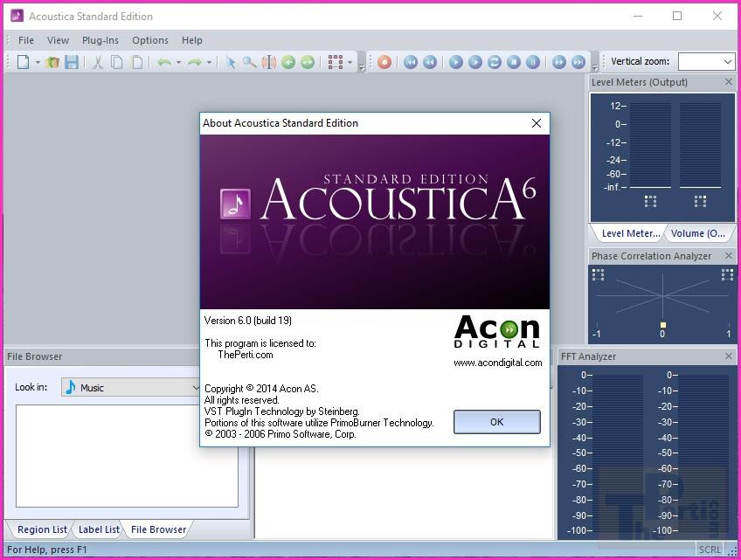Select the arrow selection tool
The width and height of the screenshot is (741, 560).
(x=230, y=62)
